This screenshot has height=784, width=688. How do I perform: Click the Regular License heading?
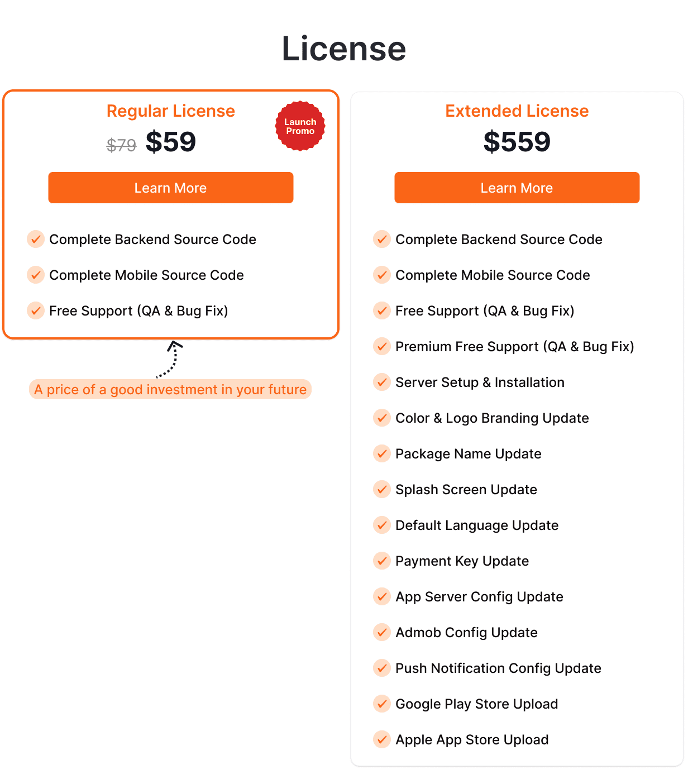click(x=171, y=111)
